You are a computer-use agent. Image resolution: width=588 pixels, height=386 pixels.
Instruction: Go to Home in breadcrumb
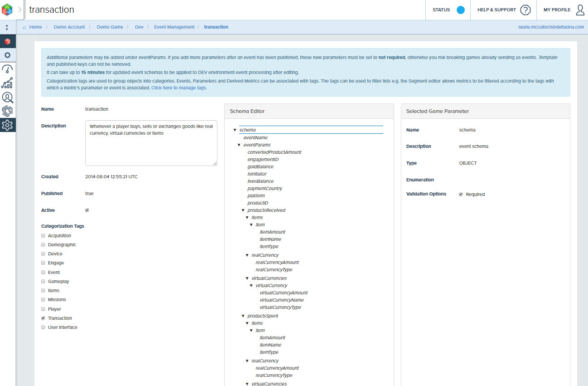coord(35,27)
